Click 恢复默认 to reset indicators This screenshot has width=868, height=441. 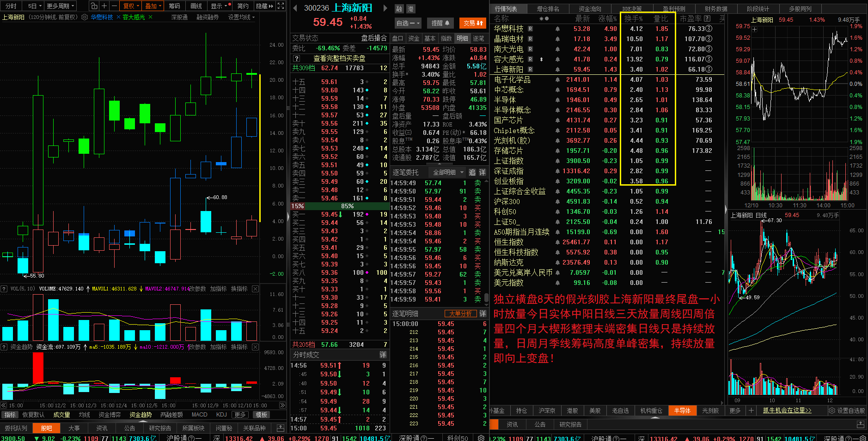(x=33, y=415)
